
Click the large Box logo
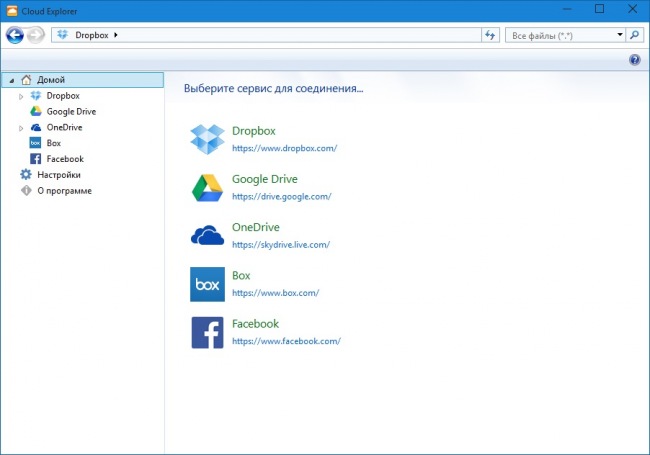pyautogui.click(x=207, y=284)
